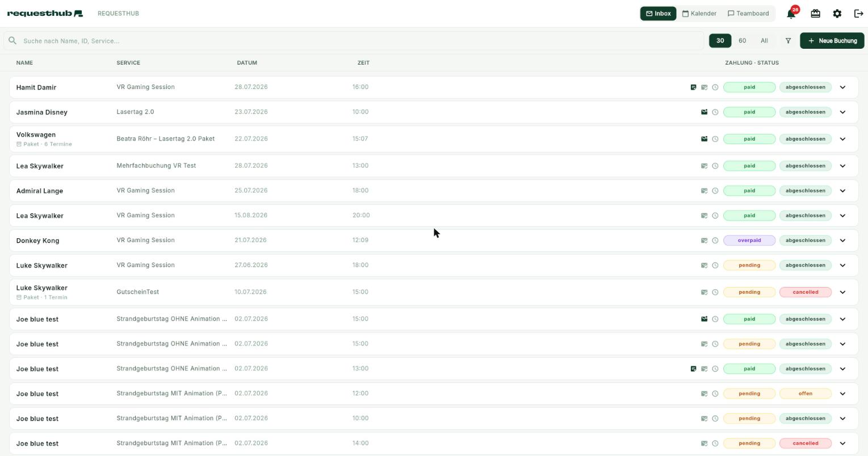
Task: Show 30 entries per page
Action: coord(720,41)
